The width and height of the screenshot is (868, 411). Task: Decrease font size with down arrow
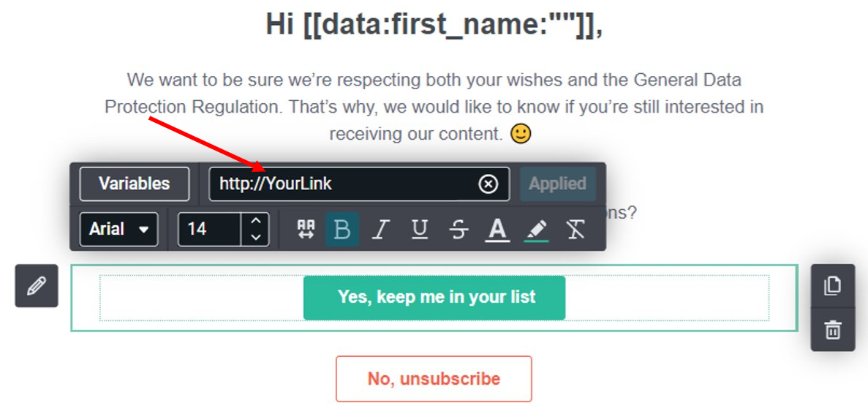[256, 238]
